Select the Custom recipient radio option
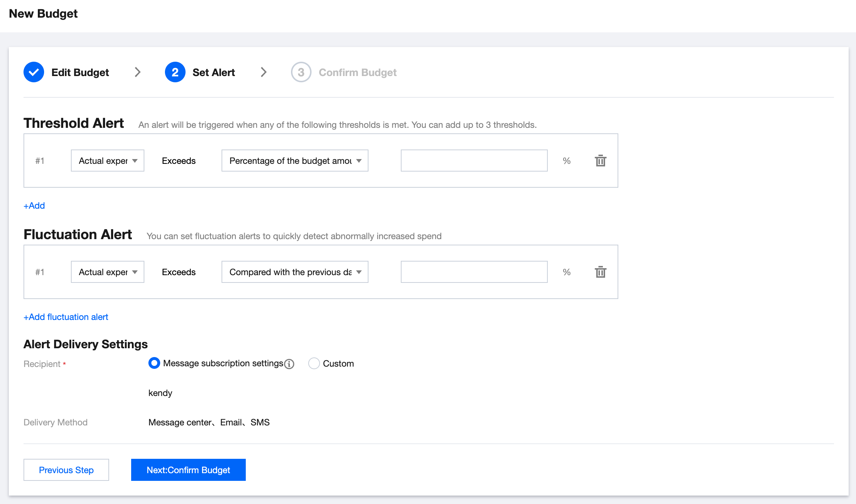Viewport: 856px width, 504px height. coord(314,363)
